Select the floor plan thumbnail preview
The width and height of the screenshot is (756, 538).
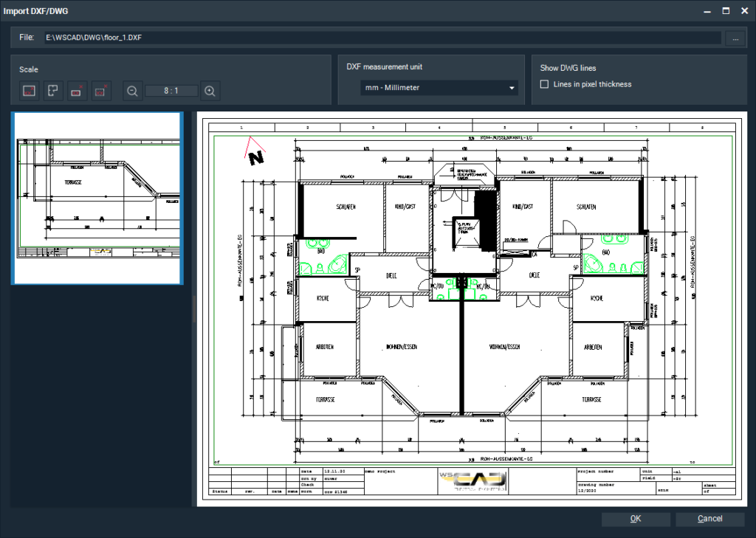(x=97, y=198)
